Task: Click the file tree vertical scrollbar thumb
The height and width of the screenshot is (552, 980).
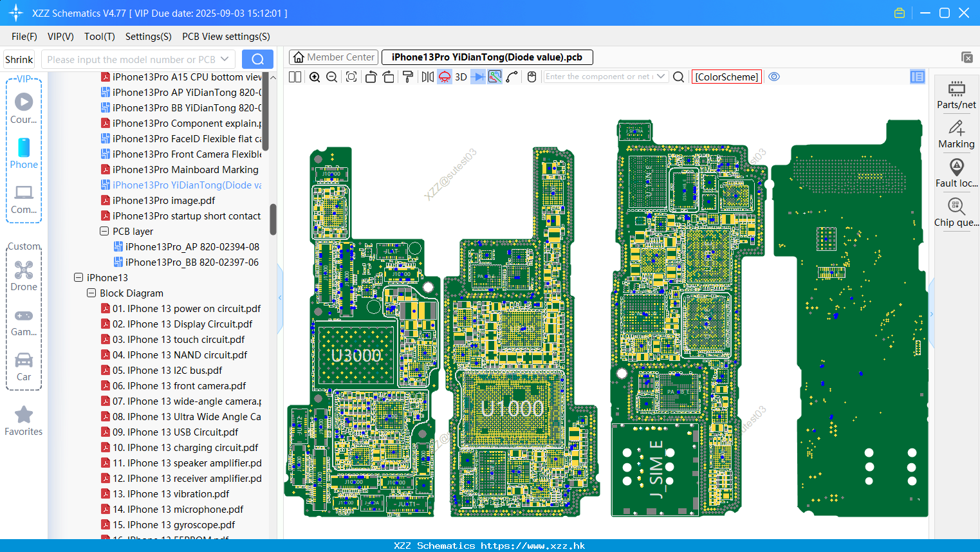Action: (273, 219)
